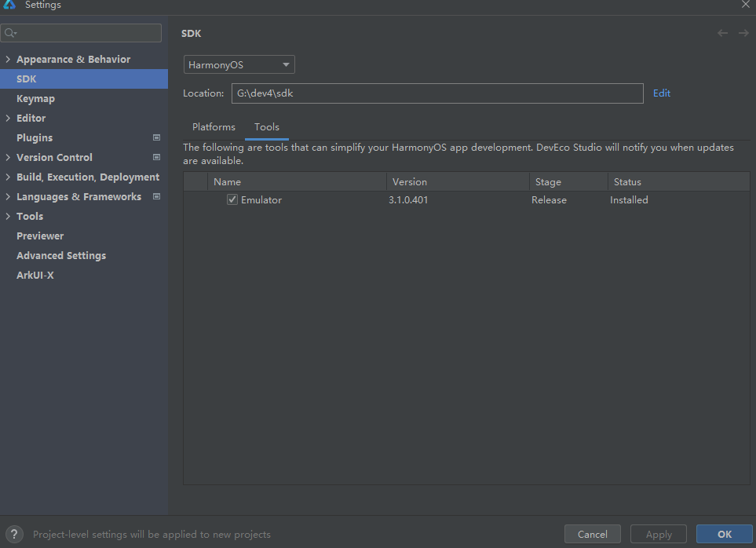
Task: Navigate back with the left arrow
Action: [x=722, y=33]
